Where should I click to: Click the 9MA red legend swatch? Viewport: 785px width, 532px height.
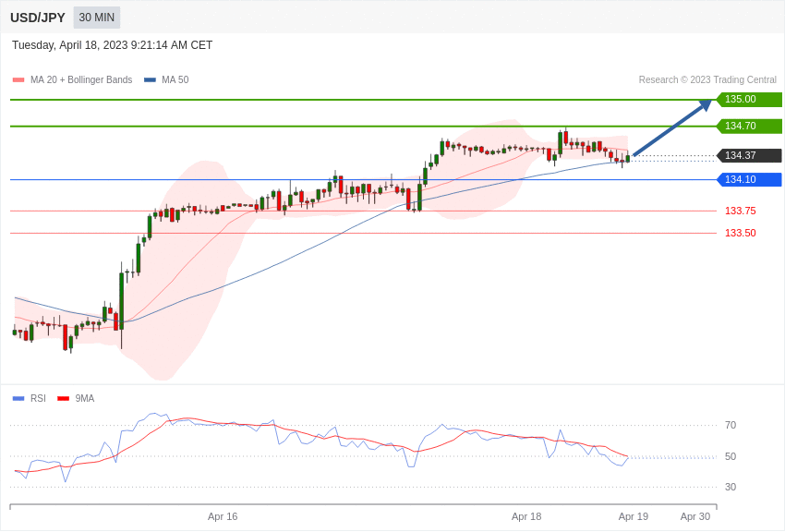coord(63,399)
